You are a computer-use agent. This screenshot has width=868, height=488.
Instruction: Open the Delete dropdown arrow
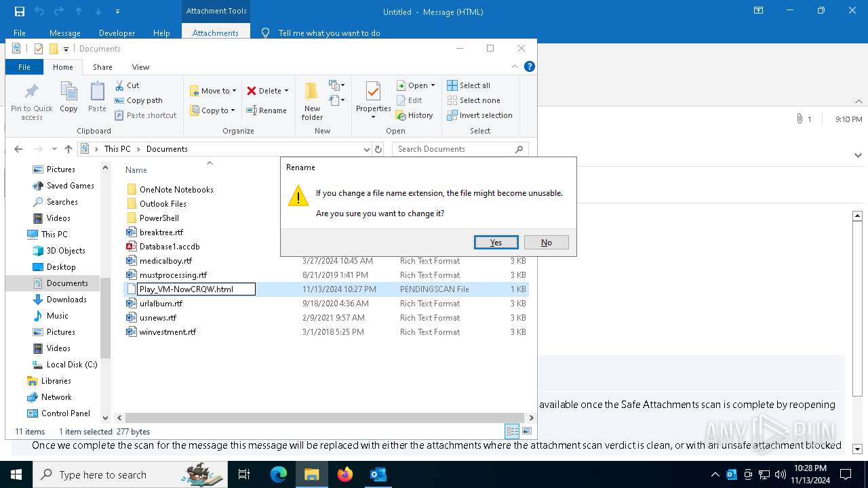point(286,91)
